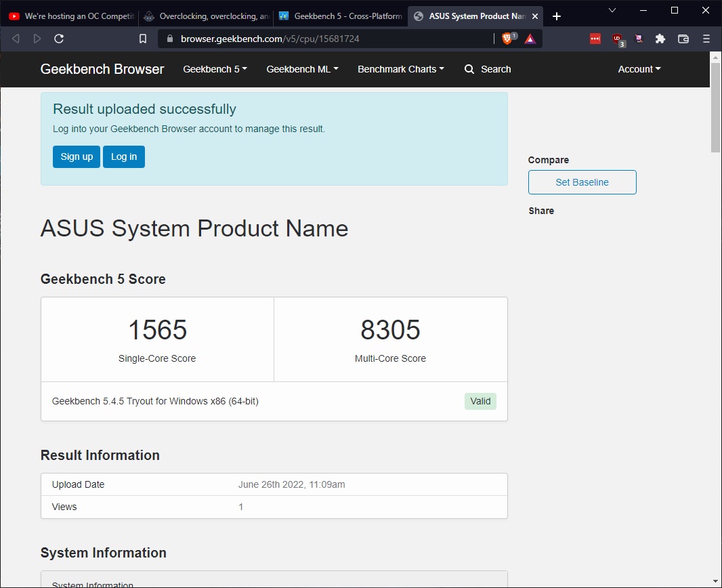The height and width of the screenshot is (588, 722).
Task: Switch to the Overclocking, overclocking tab
Action: 207,16
